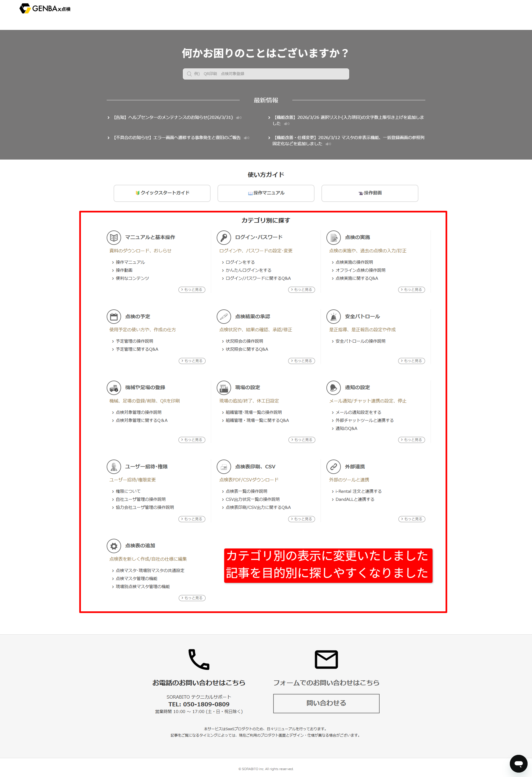This screenshot has width=532, height=777.
Task: Expand もっと見る under 機械や足場の登録
Action: click(192, 440)
